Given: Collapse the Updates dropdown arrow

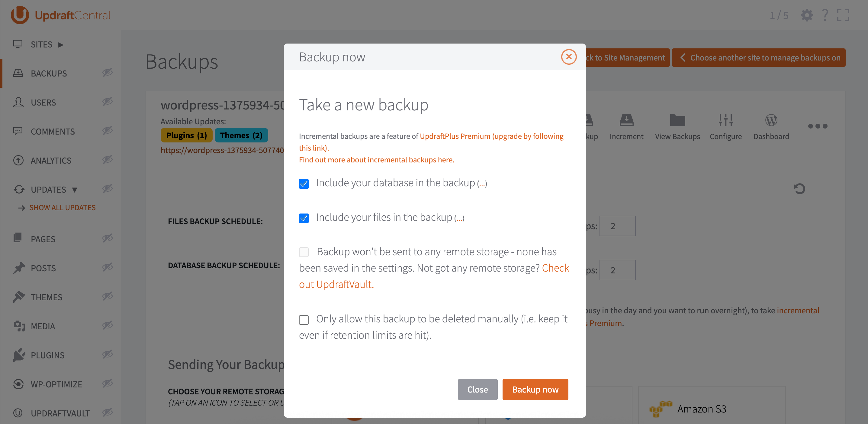Looking at the screenshot, I should click(x=75, y=190).
